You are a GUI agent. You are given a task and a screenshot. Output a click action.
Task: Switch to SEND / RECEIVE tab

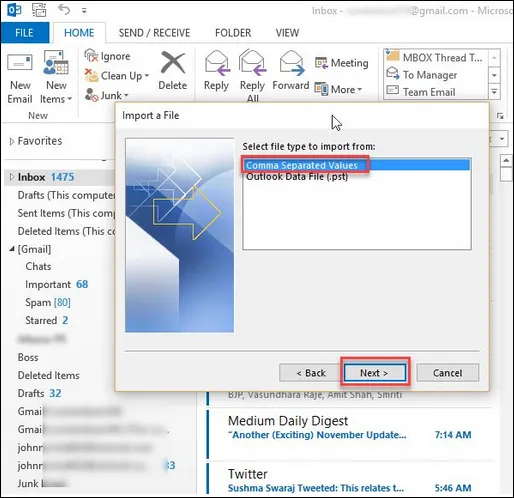pyautogui.click(x=154, y=33)
